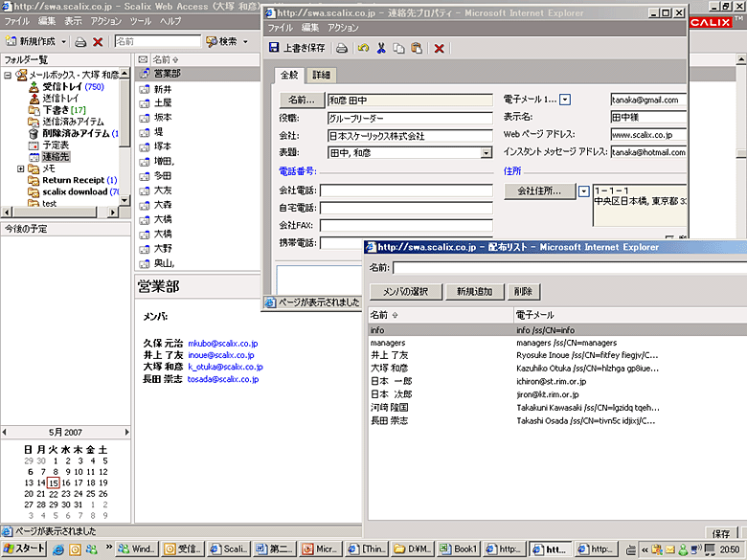Click the Windows スタート button
The width and height of the screenshot is (747, 560).
coord(24,549)
